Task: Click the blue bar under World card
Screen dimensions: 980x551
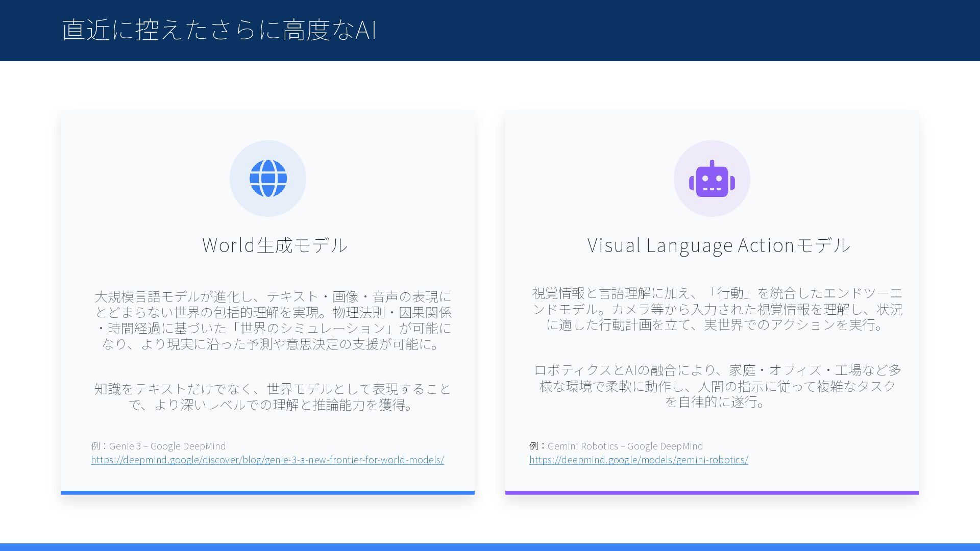Action: pyautogui.click(x=267, y=493)
